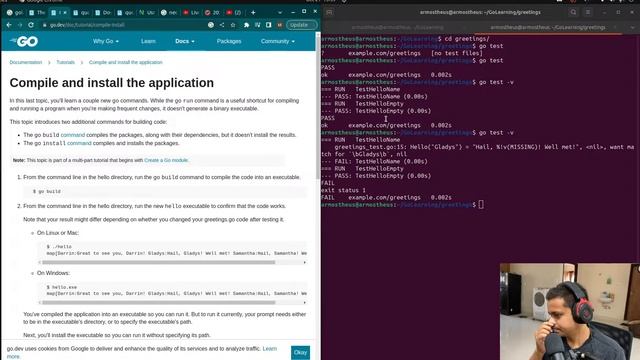The image size is (640, 360).
Task: Go back in Chrome browser
Action: pos(9,25)
